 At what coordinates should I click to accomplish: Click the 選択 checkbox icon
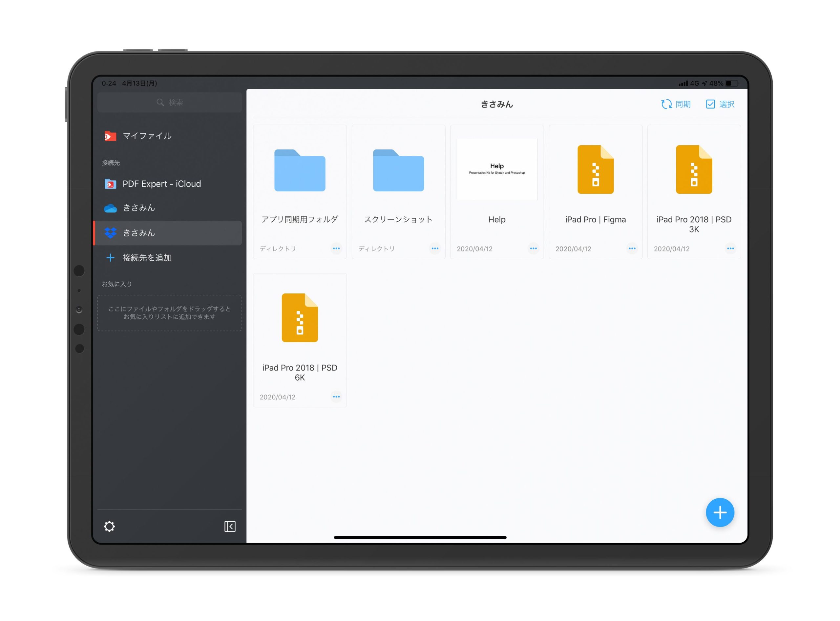710,104
